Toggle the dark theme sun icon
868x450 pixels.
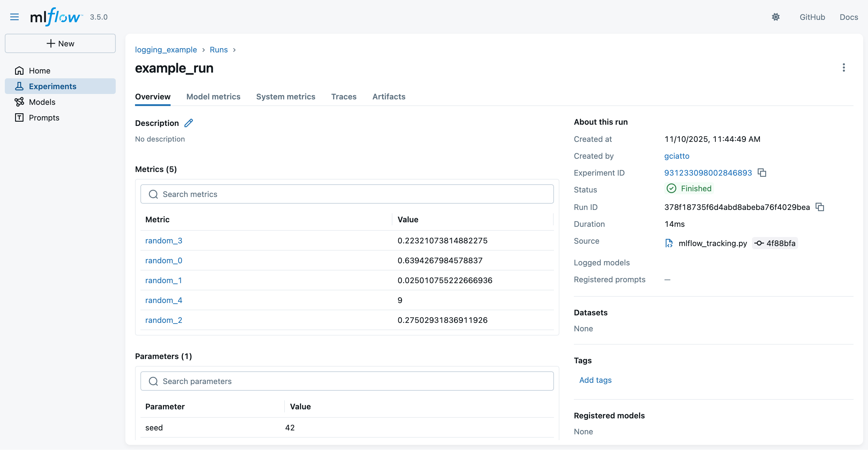point(775,17)
